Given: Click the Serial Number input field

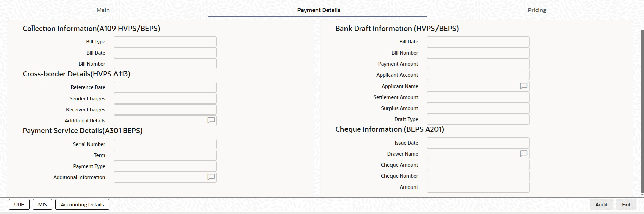Looking at the screenshot, I should [x=165, y=144].
